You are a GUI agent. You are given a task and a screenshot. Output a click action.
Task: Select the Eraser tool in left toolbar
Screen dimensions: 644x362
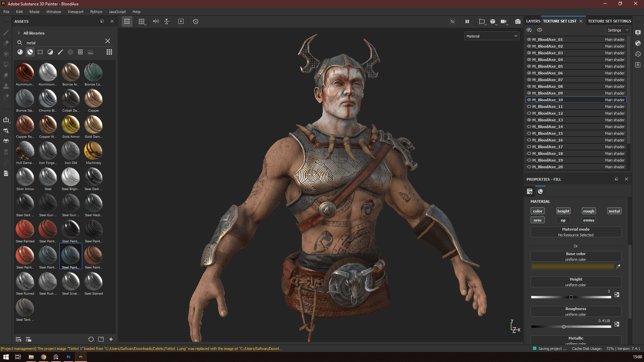6,43
